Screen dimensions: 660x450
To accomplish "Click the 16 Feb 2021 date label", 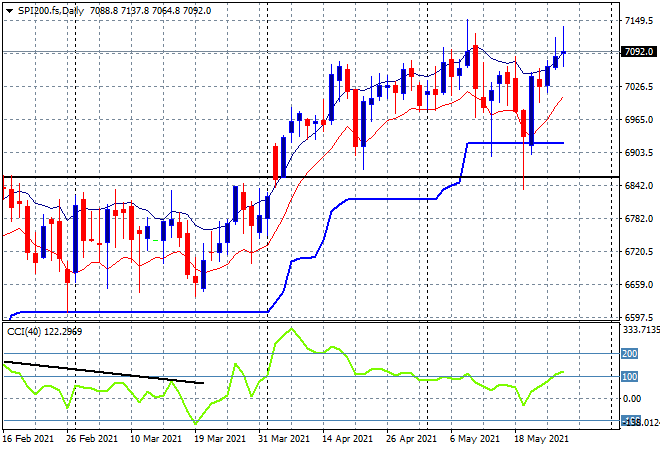I will coord(29,439).
